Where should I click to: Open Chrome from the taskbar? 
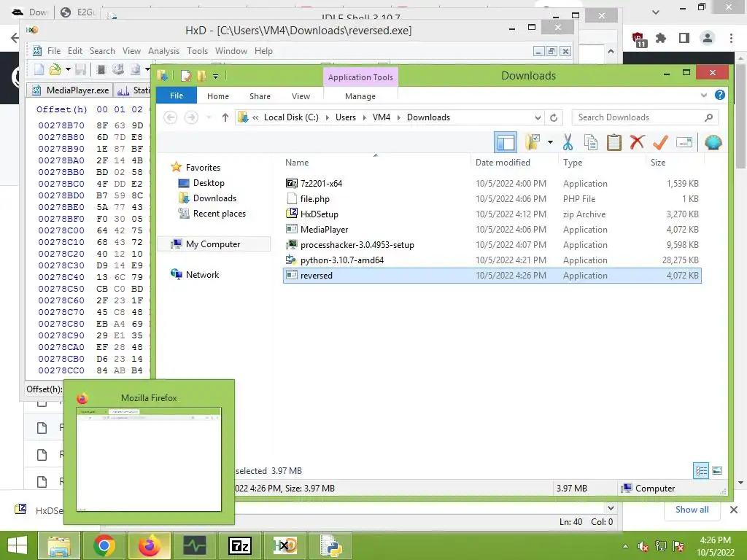tap(104, 545)
